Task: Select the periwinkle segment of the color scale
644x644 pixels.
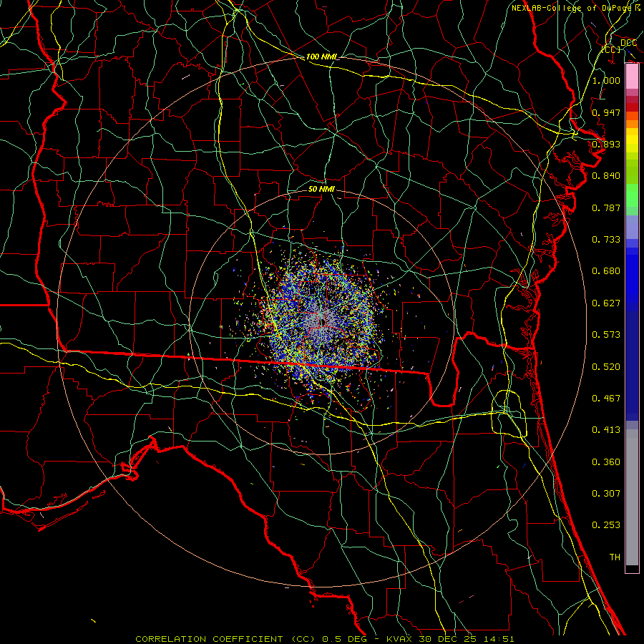Action: coord(632,227)
